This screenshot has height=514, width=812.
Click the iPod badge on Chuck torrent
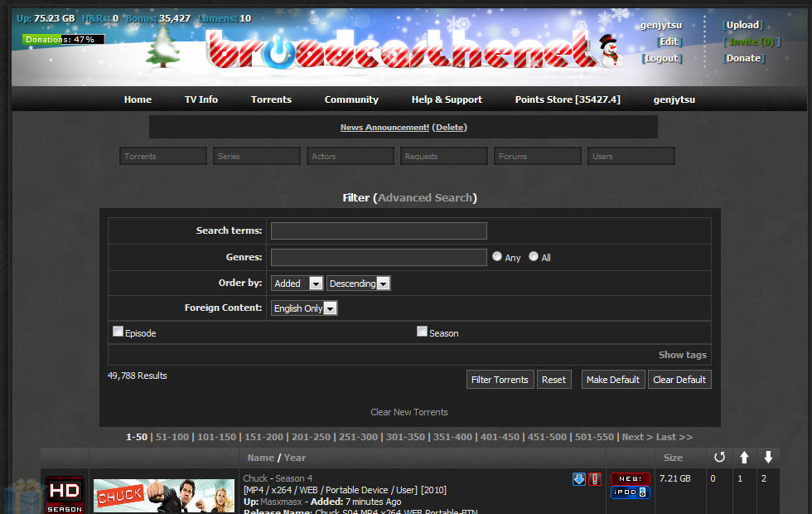click(x=631, y=492)
